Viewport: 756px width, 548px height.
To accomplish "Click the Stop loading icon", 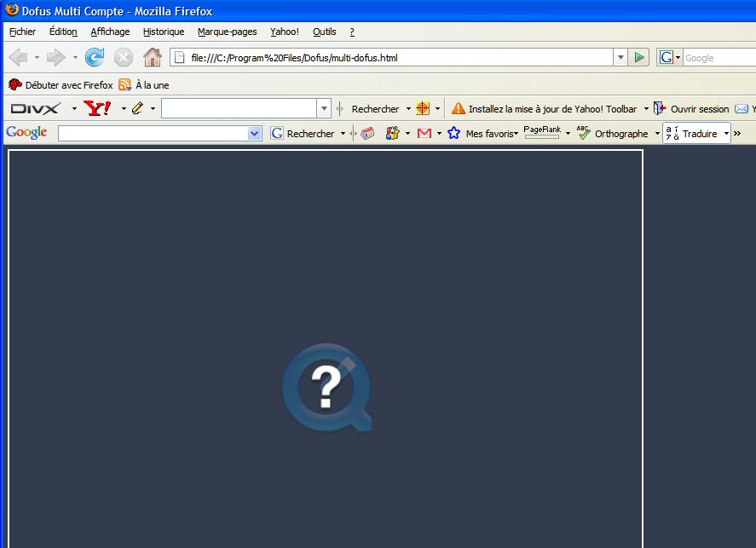I will tap(124, 58).
